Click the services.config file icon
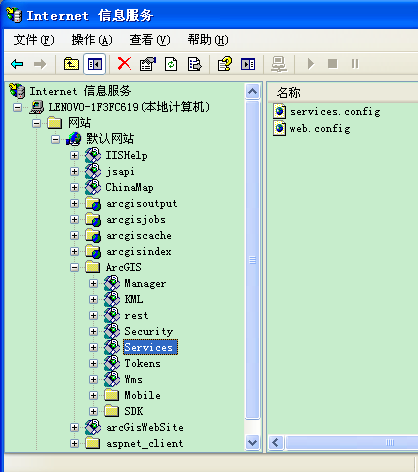Viewport: 418px width, 472px height. 279,111
